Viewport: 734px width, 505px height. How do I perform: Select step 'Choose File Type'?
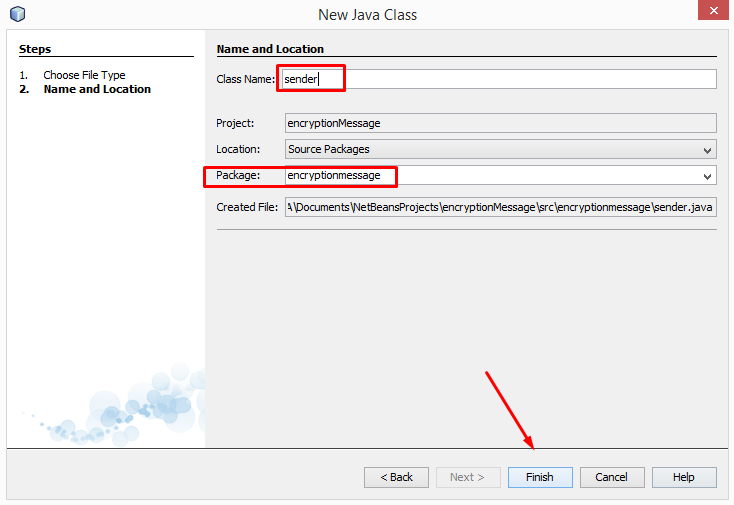[x=84, y=75]
